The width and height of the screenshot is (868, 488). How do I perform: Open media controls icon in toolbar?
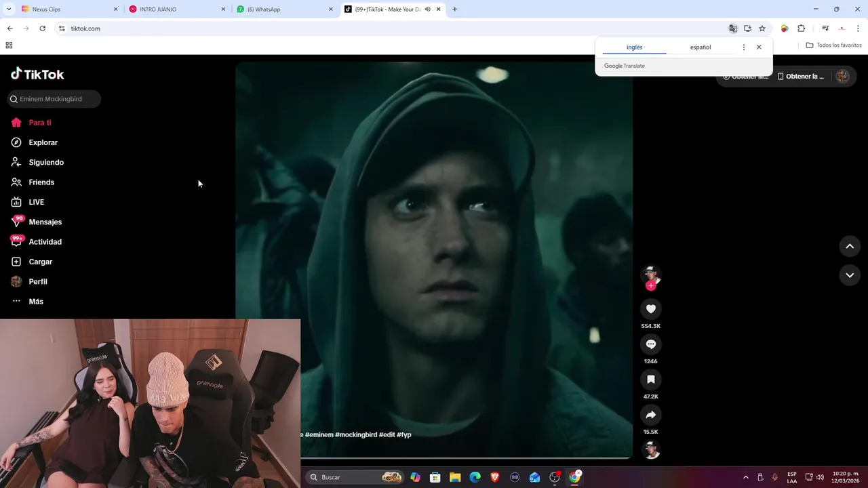pyautogui.click(x=825, y=28)
